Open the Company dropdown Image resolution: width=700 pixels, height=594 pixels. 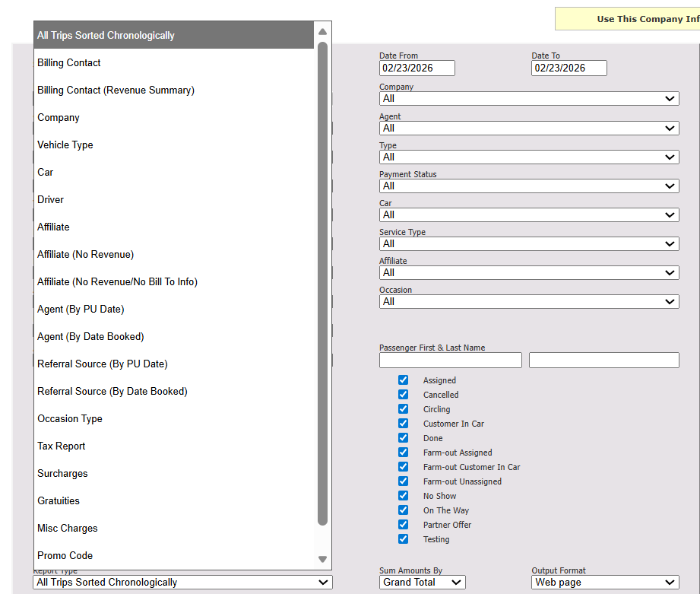tap(529, 99)
